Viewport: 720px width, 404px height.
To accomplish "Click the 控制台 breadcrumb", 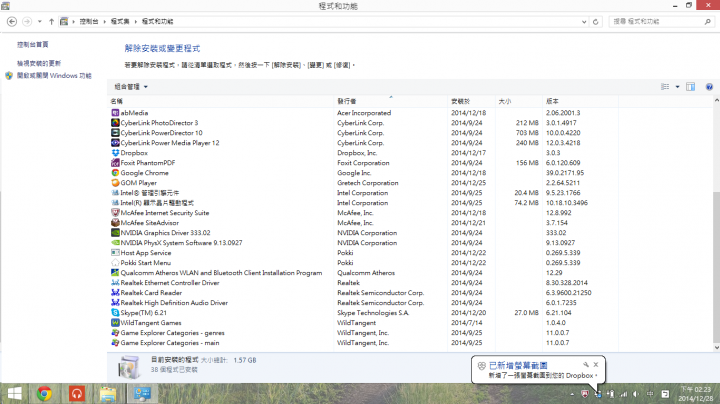I will coord(89,22).
